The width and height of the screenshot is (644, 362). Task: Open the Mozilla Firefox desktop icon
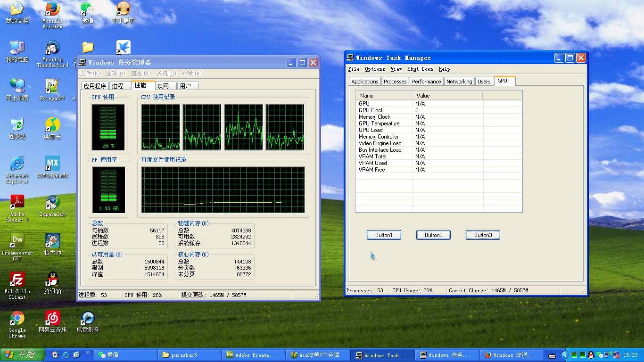click(52, 9)
